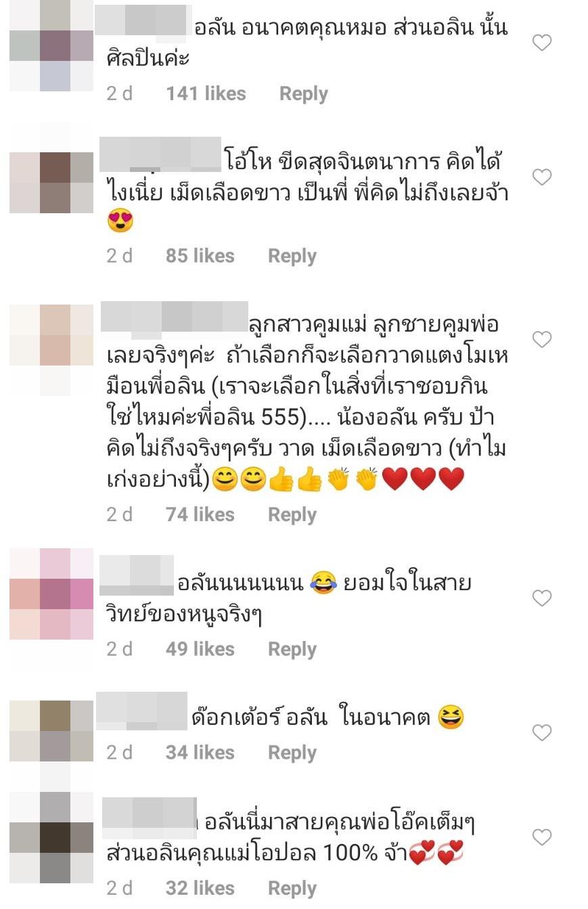Open the pink avatar of the fourth commenter

tap(51, 594)
